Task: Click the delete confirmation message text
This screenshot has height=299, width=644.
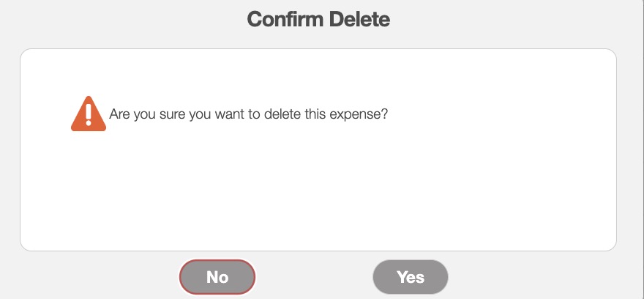Action: click(x=248, y=115)
